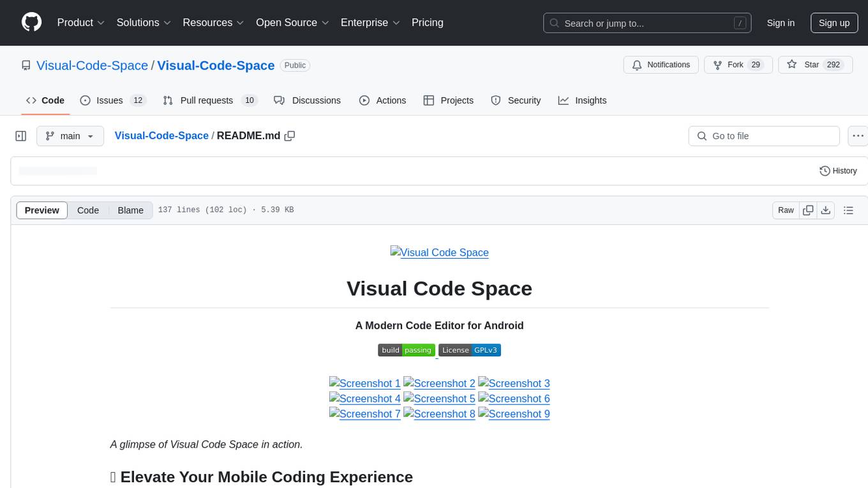Expand the Solutions menu
Image resolution: width=868 pixels, height=488 pixels.
(144, 22)
